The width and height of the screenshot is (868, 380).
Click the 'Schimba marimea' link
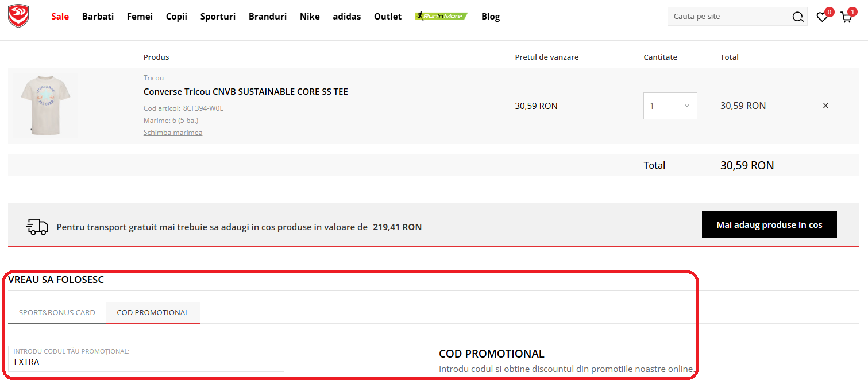[172, 133]
